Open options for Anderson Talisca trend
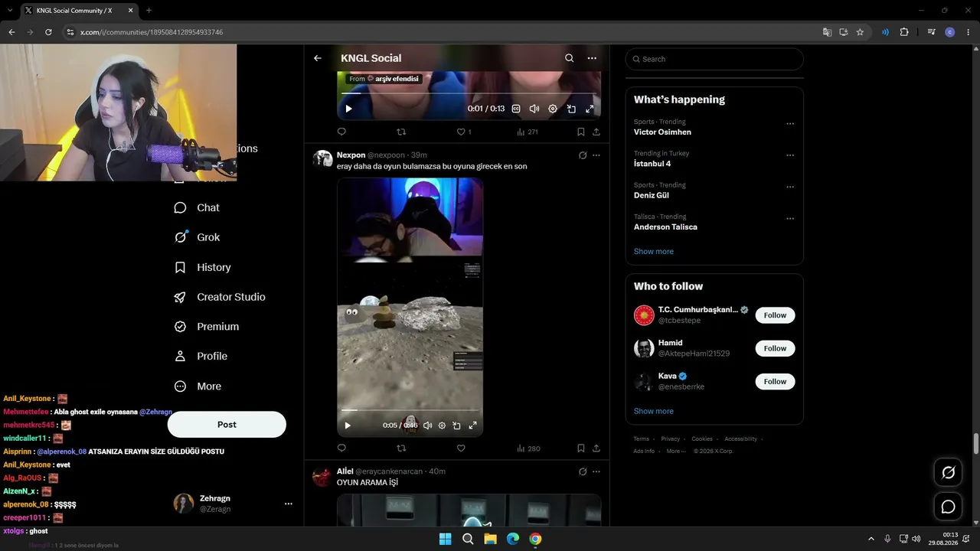The width and height of the screenshot is (980, 551). point(790,219)
